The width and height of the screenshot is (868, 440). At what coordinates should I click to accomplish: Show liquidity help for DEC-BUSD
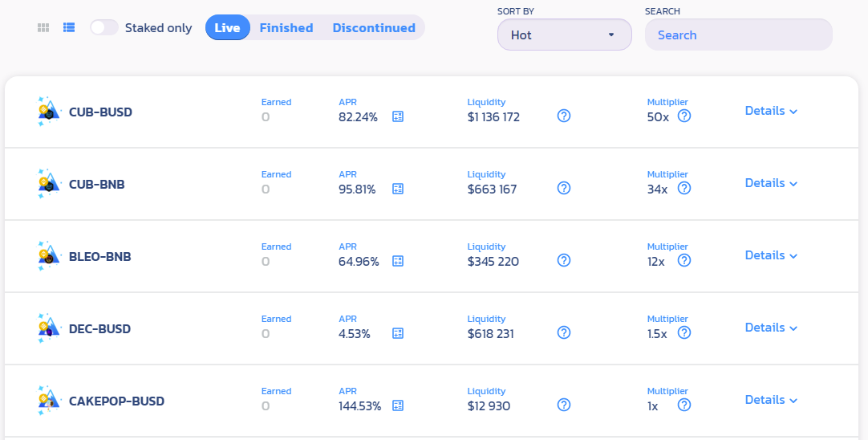(563, 332)
